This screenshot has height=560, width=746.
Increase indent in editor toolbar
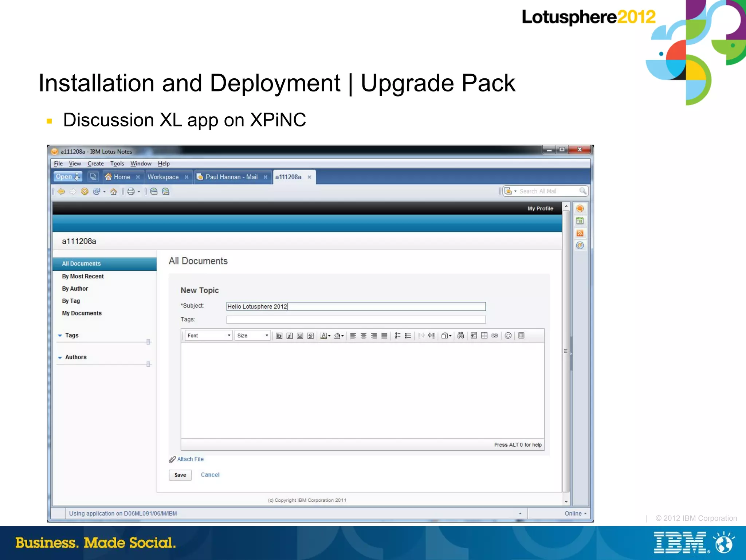(432, 336)
